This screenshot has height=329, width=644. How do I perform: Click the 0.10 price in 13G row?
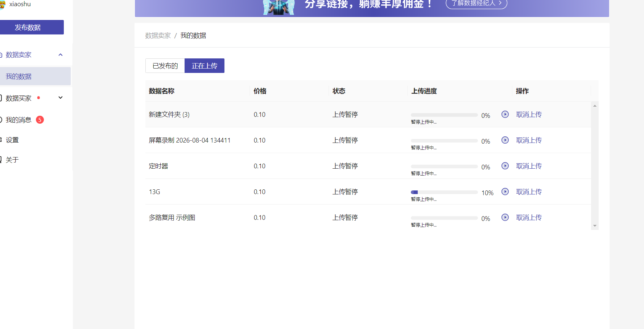(260, 192)
